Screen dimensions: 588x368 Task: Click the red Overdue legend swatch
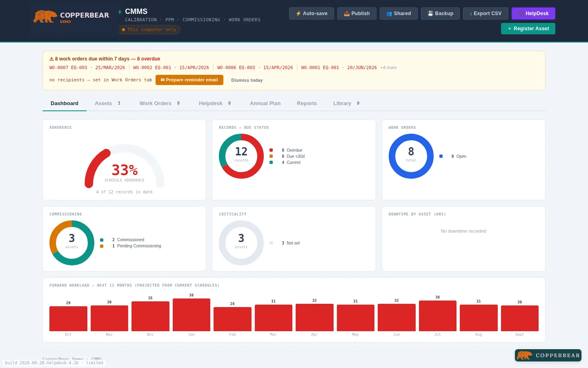[x=271, y=150]
